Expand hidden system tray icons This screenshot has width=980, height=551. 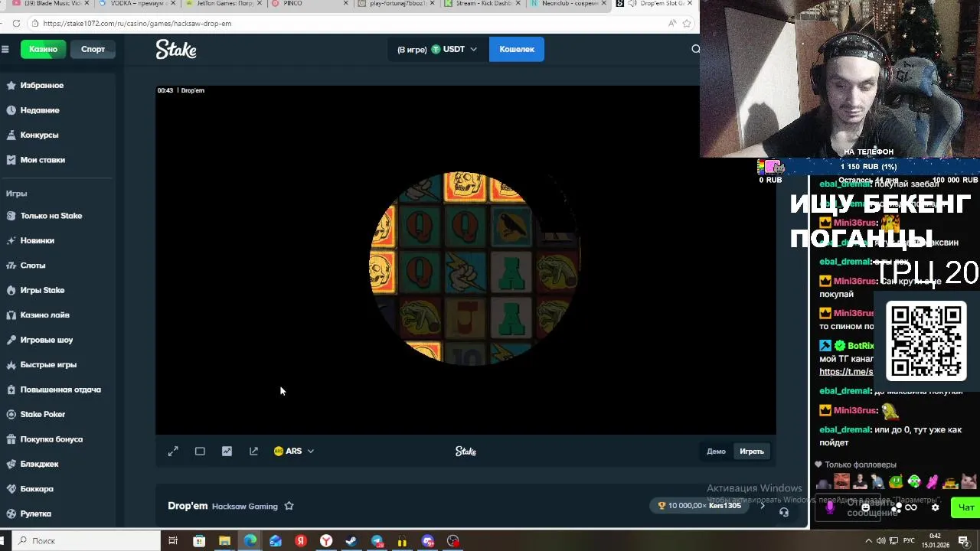pos(868,541)
